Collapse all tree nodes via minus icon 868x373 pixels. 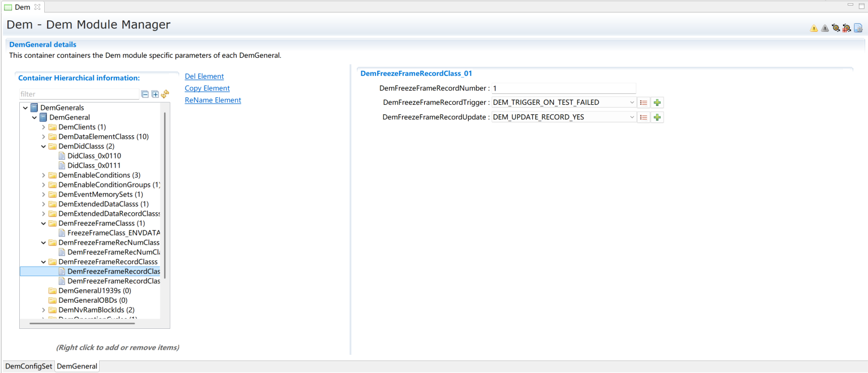coord(145,95)
